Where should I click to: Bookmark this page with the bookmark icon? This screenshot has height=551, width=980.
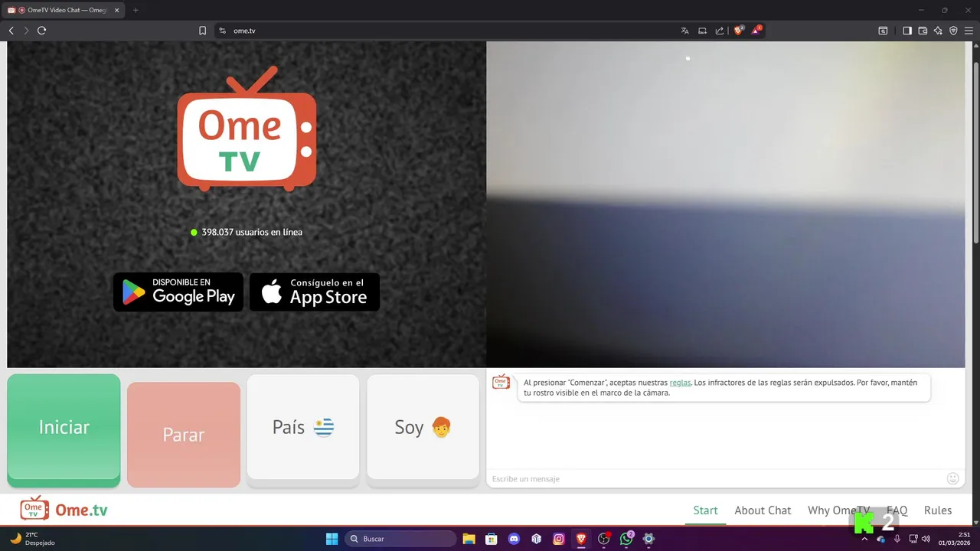pos(203,31)
